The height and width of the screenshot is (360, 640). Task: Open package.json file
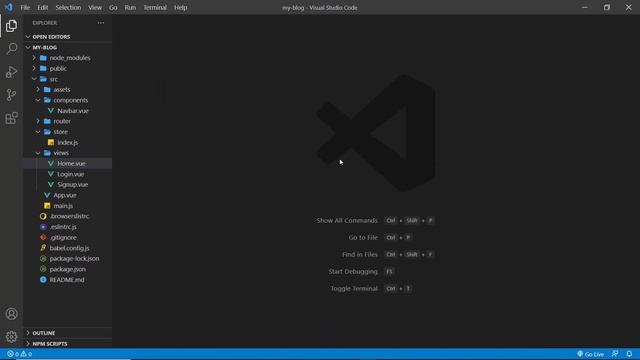[67, 269]
